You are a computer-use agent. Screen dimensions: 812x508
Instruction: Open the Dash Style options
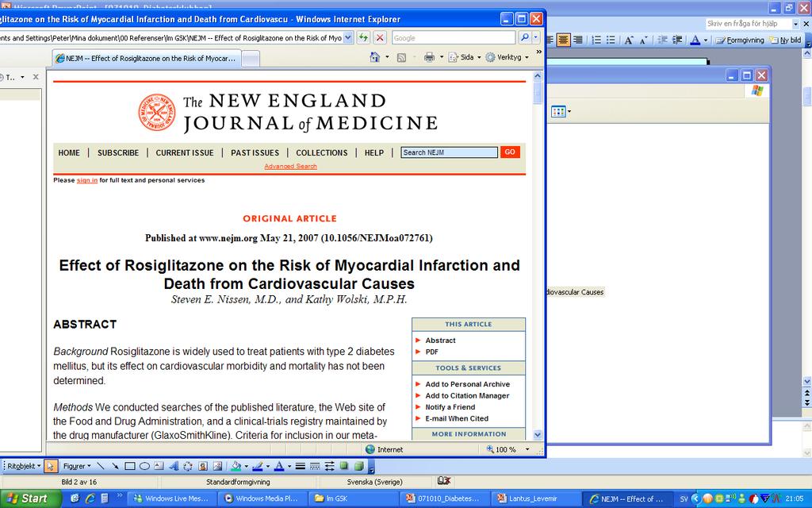point(314,466)
